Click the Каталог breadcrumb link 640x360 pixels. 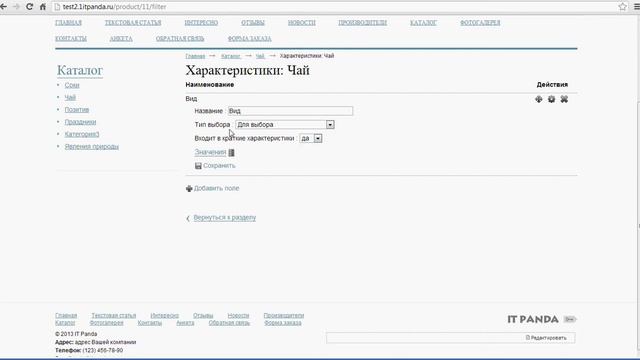(x=231, y=56)
